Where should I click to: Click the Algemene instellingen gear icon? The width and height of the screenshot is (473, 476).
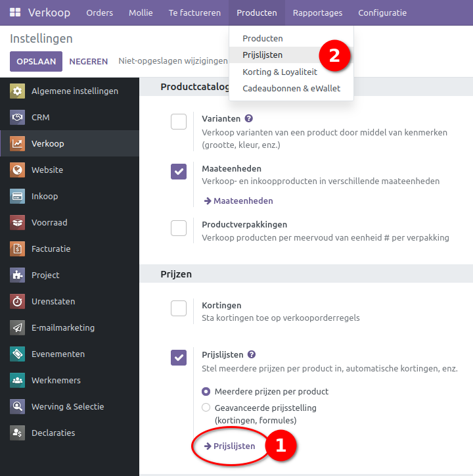pos(18,91)
